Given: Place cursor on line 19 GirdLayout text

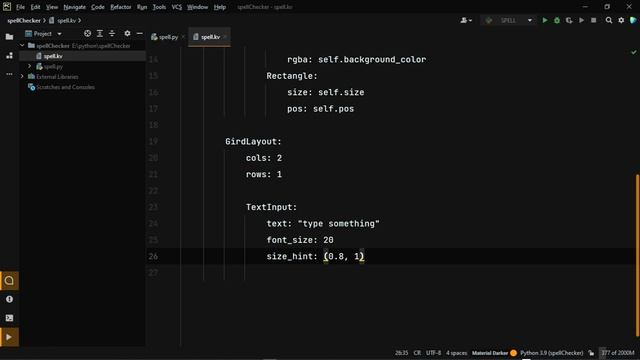Looking at the screenshot, I should tap(253, 142).
